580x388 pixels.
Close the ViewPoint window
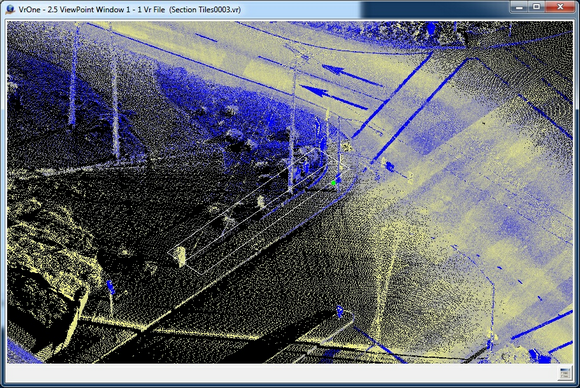point(560,7)
